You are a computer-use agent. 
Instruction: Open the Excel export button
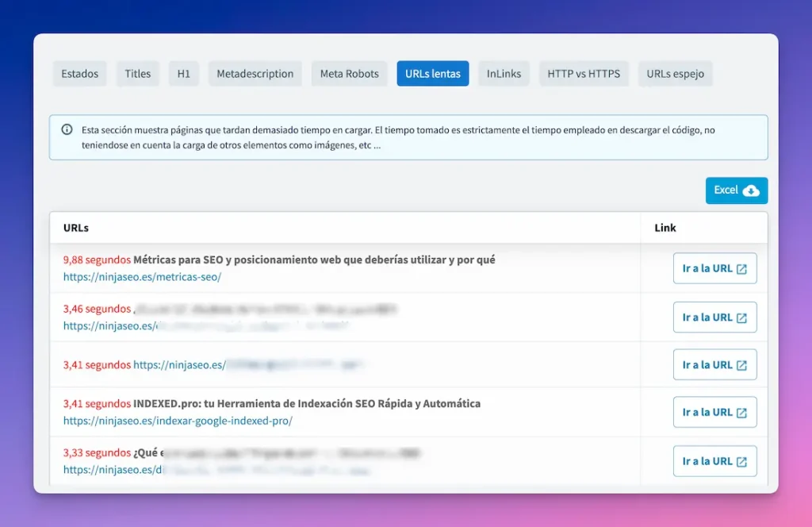click(736, 190)
